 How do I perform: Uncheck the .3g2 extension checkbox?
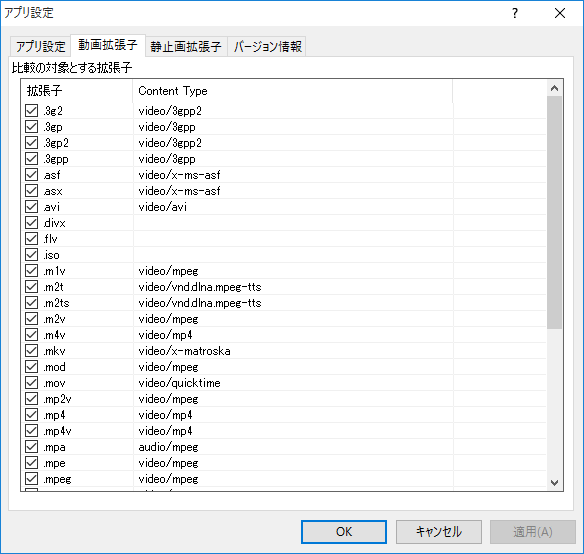[32, 111]
